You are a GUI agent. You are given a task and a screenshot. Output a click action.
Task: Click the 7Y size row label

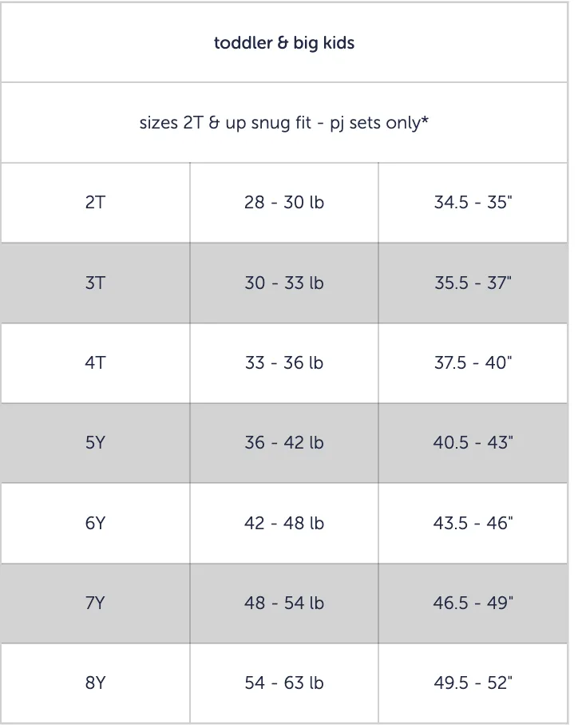click(x=95, y=603)
